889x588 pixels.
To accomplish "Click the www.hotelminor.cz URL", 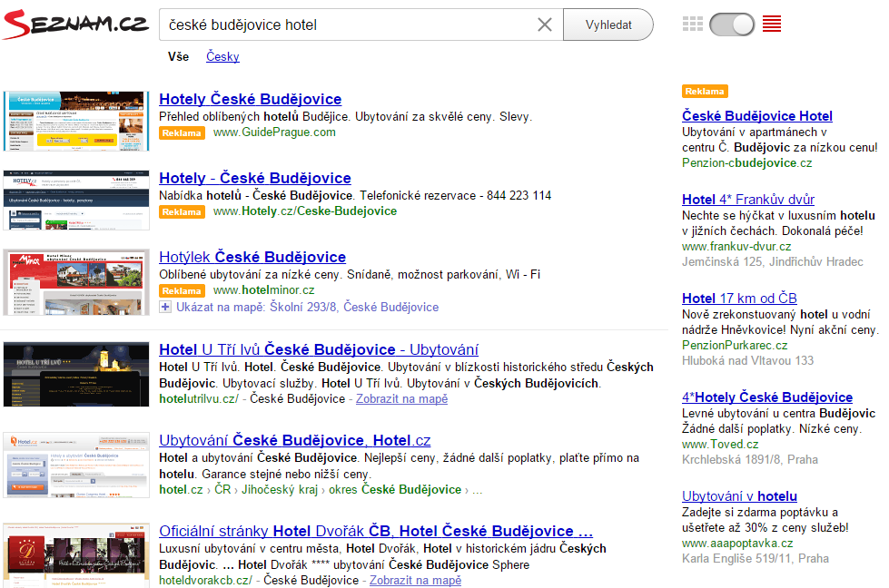I will click(263, 290).
